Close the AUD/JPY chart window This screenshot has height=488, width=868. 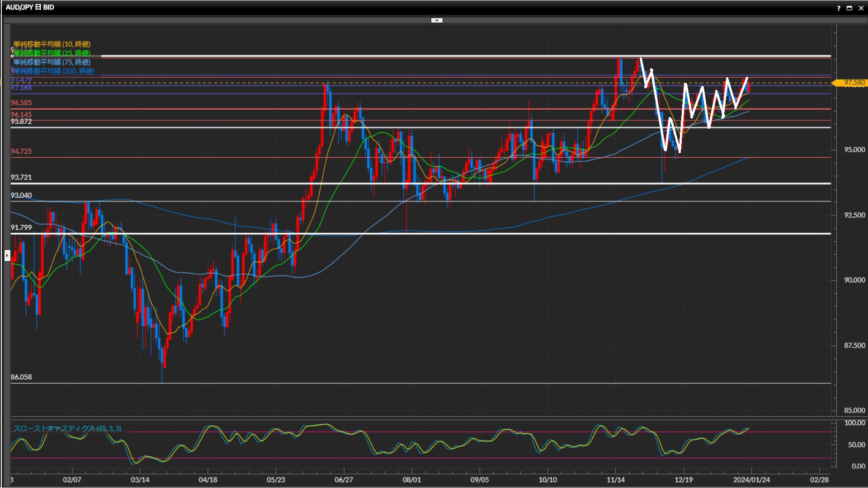pos(861,8)
